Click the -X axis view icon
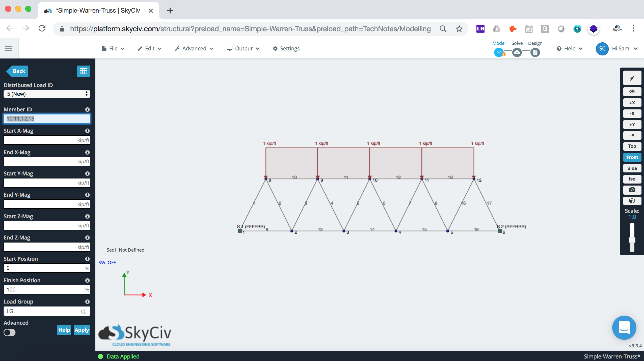 632,113
